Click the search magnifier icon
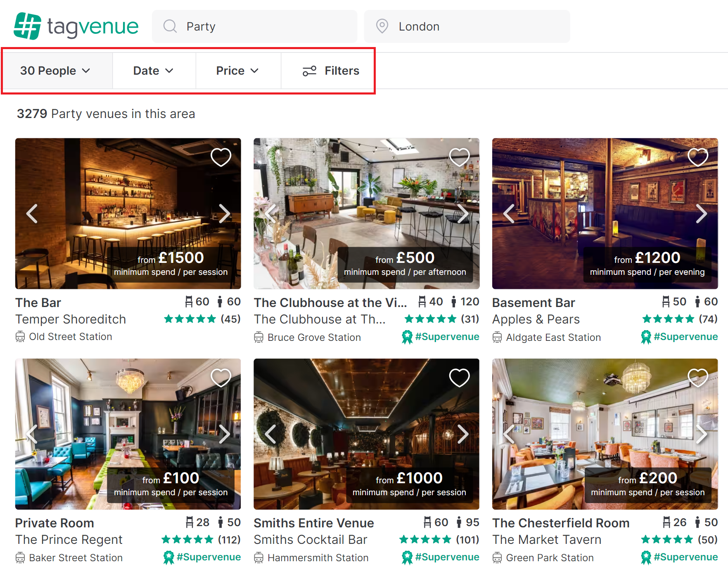 click(170, 26)
